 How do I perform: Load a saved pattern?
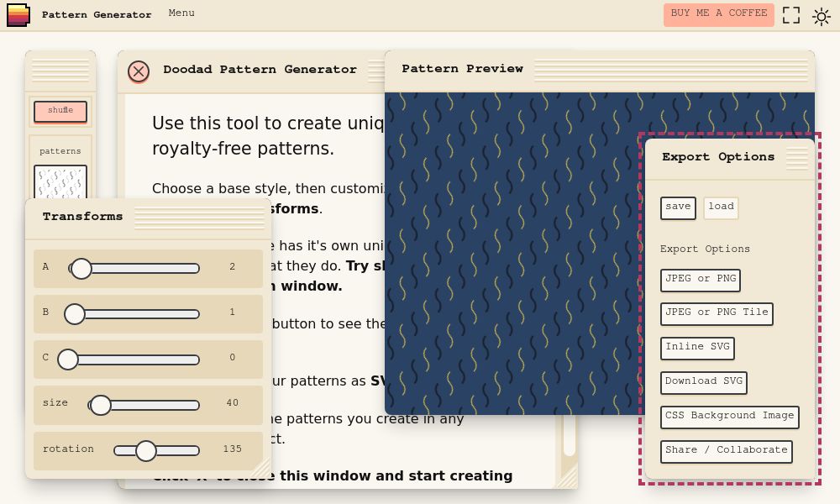click(721, 207)
